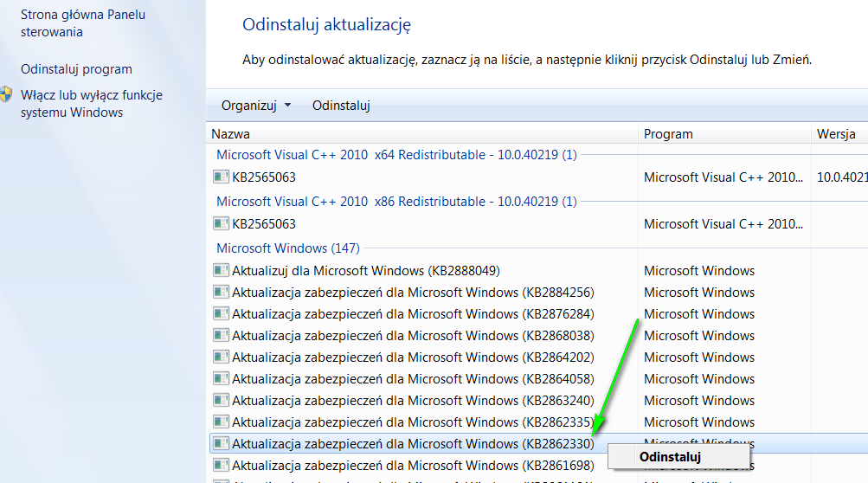Select KB2565063 text under the x86 group
This screenshot has width=868, height=483.
pos(263,224)
